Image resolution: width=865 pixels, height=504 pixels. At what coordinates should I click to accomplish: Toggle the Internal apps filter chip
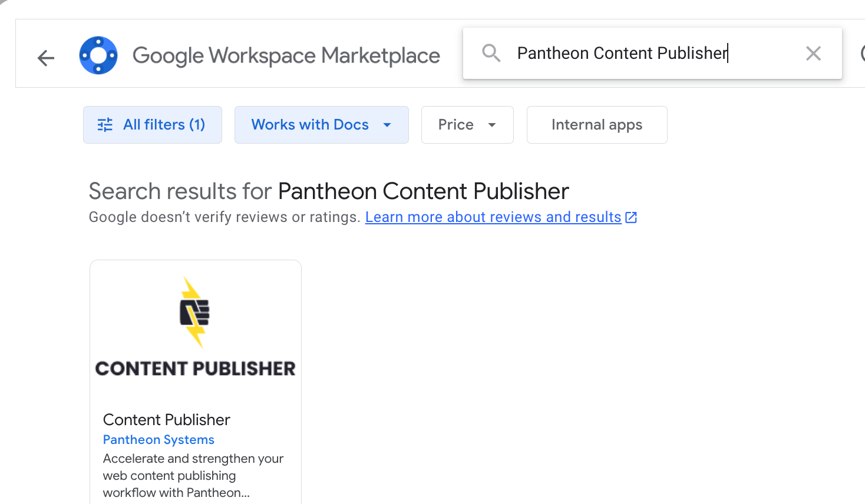(x=596, y=125)
